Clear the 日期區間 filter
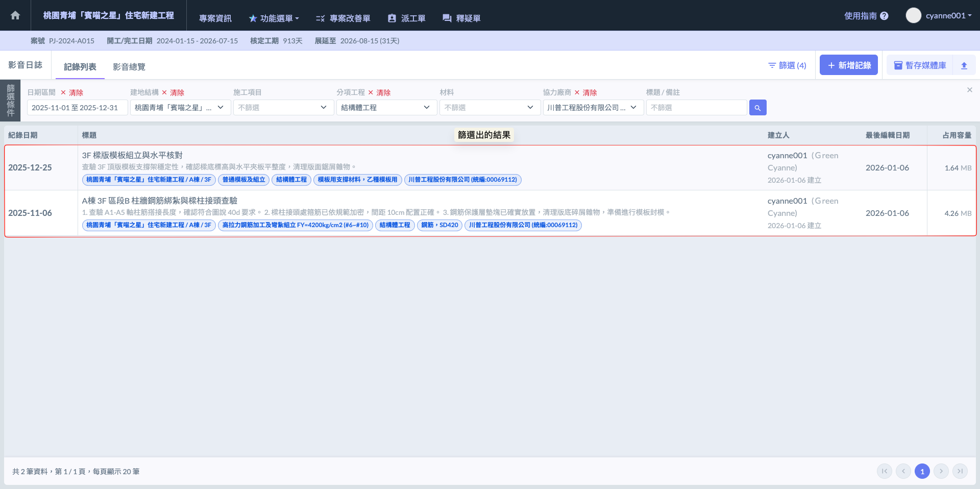Image resolution: width=980 pixels, height=489 pixels. 72,92
